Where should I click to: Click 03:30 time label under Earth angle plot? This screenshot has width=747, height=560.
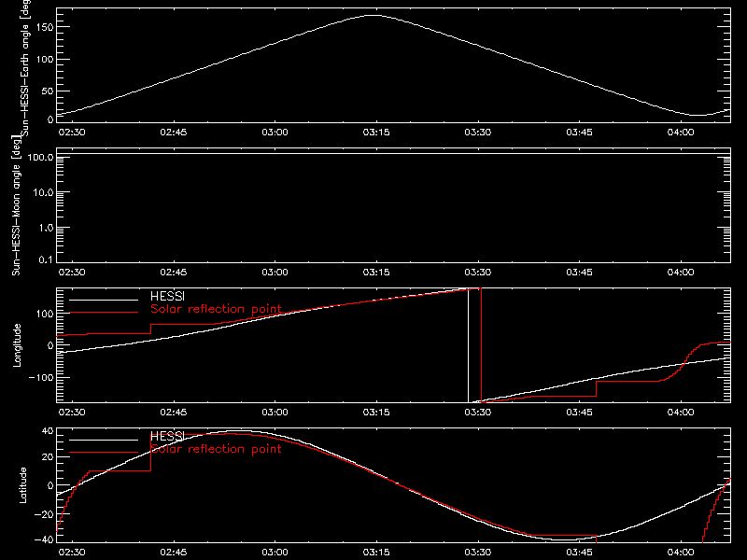tap(478, 133)
